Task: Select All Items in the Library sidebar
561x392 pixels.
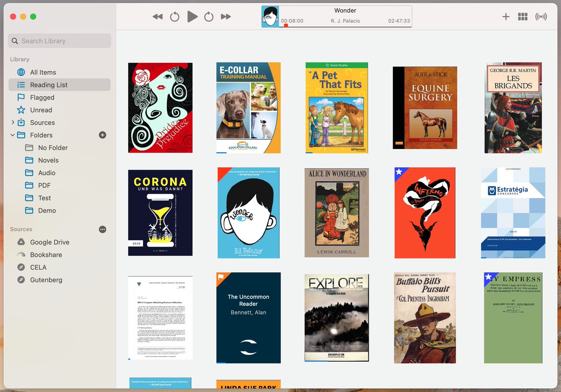Action: pos(59,72)
